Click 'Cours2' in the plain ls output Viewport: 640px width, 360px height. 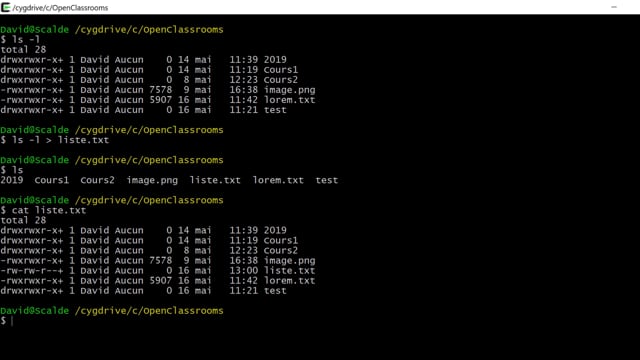(97, 180)
